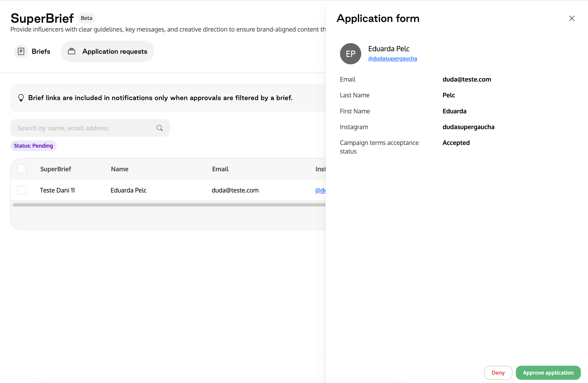588x383 pixels.
Task: Click the Email column header
Action: pos(220,169)
